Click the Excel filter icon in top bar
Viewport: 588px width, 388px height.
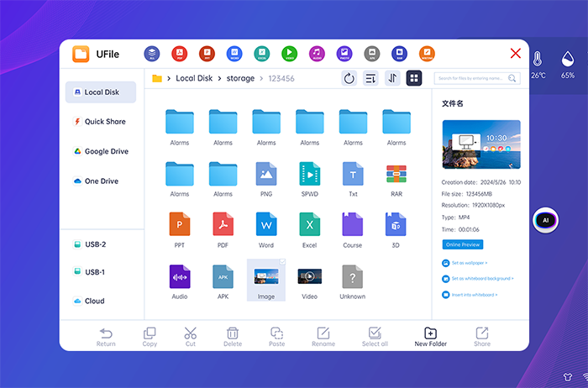tap(261, 54)
